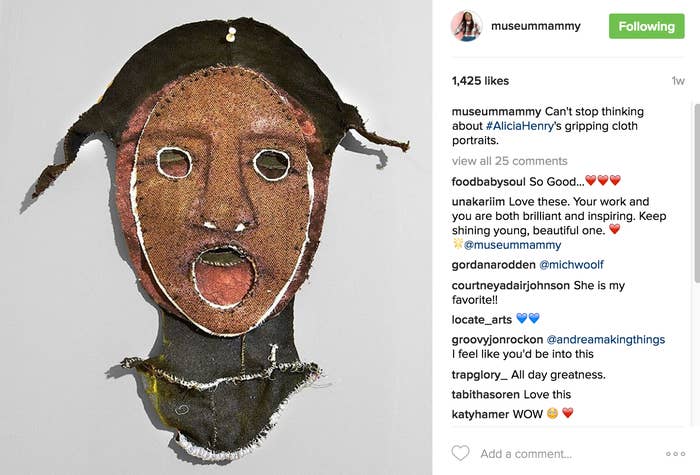Viewport: 700px width, 475px height.
Task: Open the #AliciaHenry hashtag link
Action: click(520, 126)
